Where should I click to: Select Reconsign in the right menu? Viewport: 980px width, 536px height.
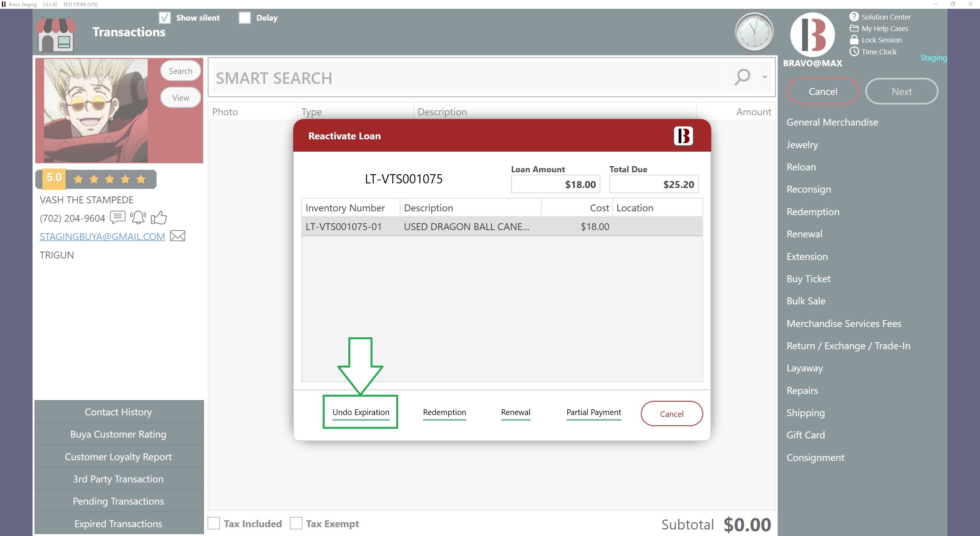(808, 189)
